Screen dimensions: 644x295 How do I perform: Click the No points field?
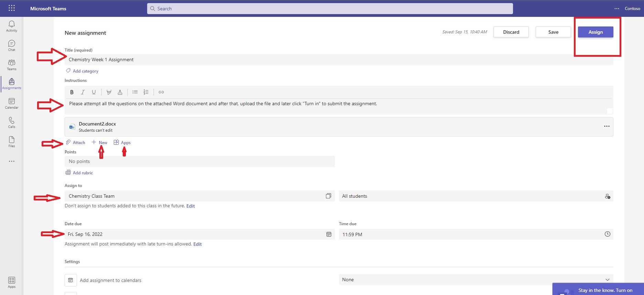tap(199, 161)
